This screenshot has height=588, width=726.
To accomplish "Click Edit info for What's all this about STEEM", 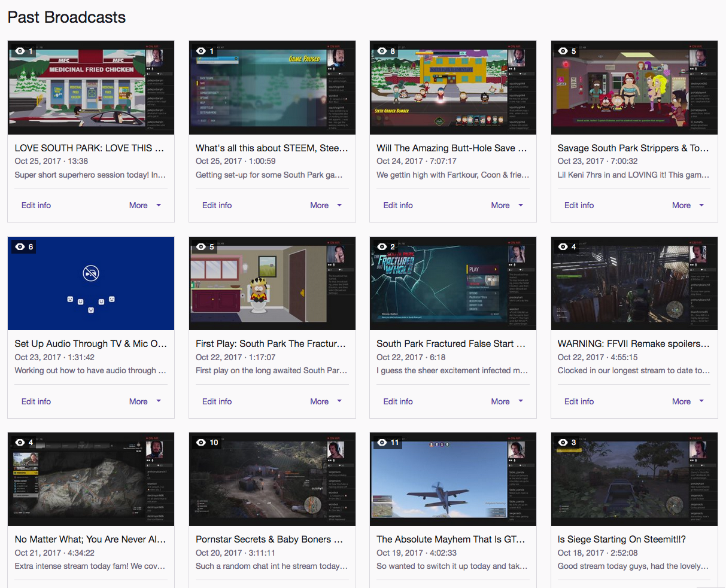I will click(x=217, y=205).
